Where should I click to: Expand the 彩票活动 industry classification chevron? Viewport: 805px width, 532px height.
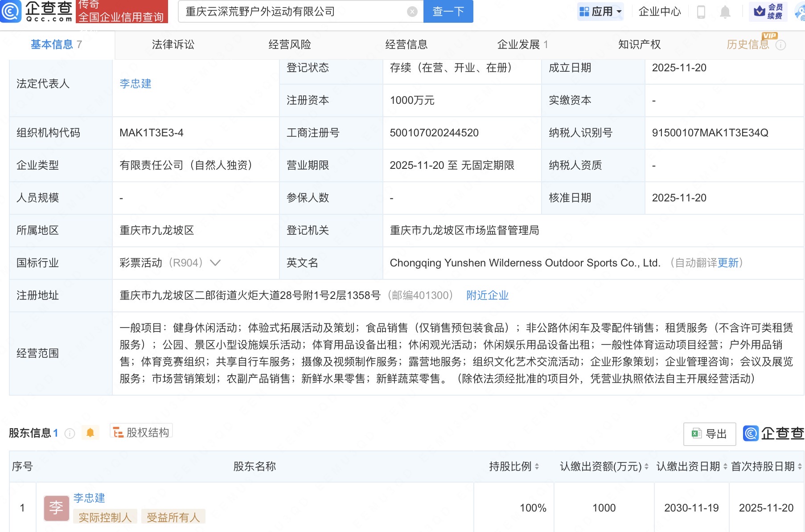pyautogui.click(x=215, y=263)
